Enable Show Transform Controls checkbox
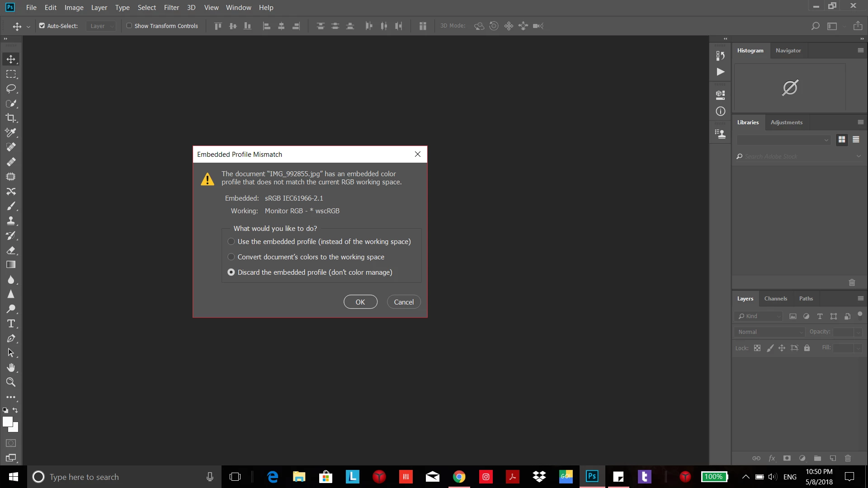868x488 pixels. 129,26
